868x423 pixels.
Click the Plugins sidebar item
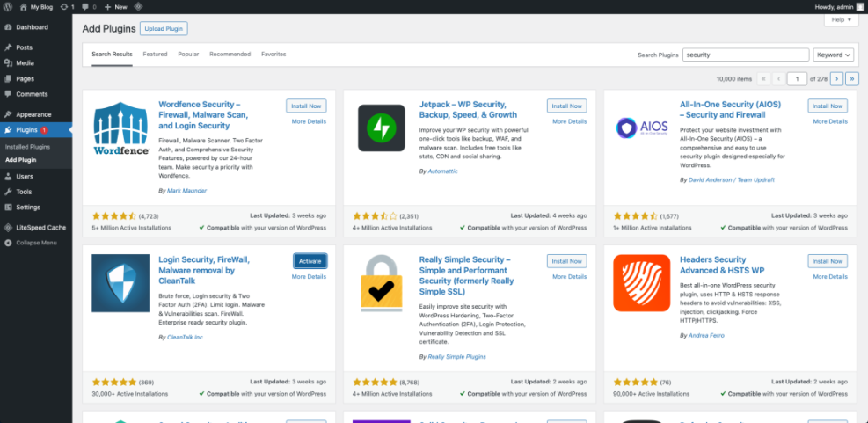36,130
